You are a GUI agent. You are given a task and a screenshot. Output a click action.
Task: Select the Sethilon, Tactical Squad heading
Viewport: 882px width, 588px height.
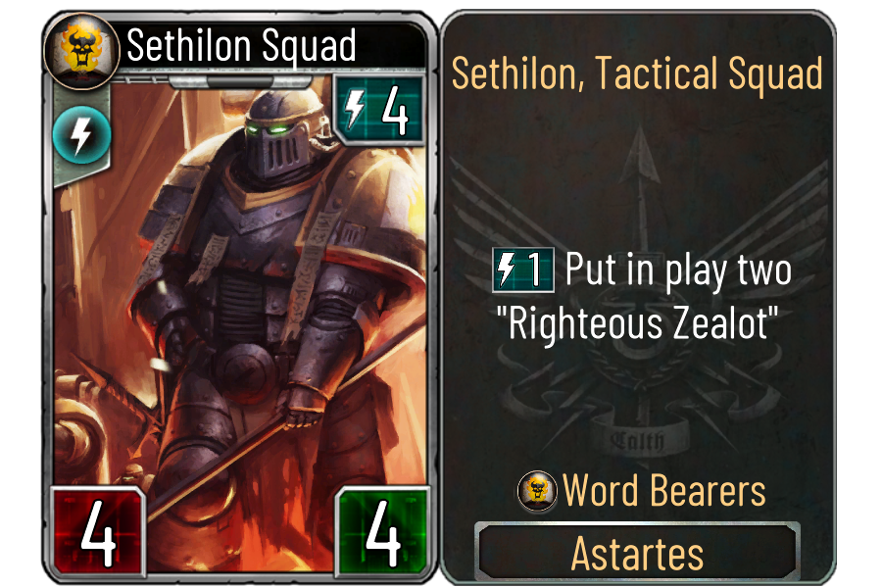(x=637, y=74)
